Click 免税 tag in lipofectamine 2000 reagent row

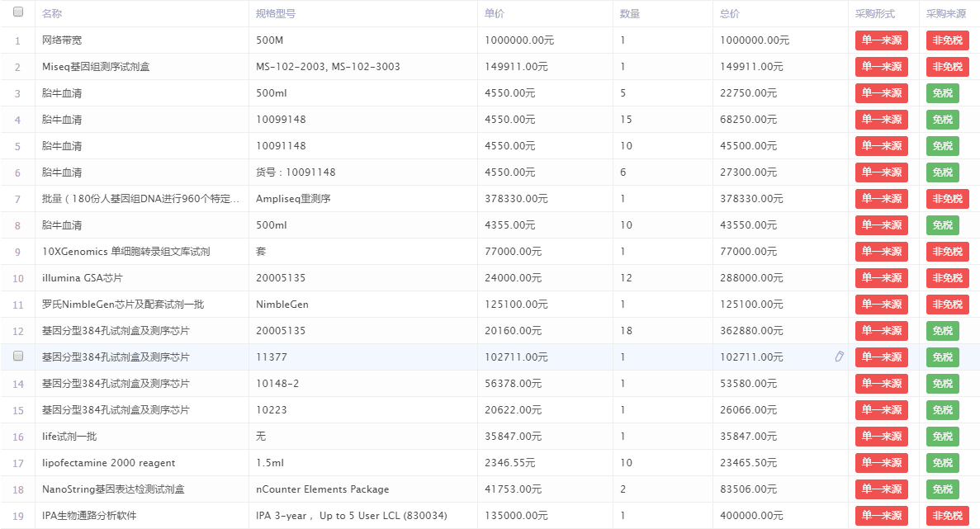[943, 463]
